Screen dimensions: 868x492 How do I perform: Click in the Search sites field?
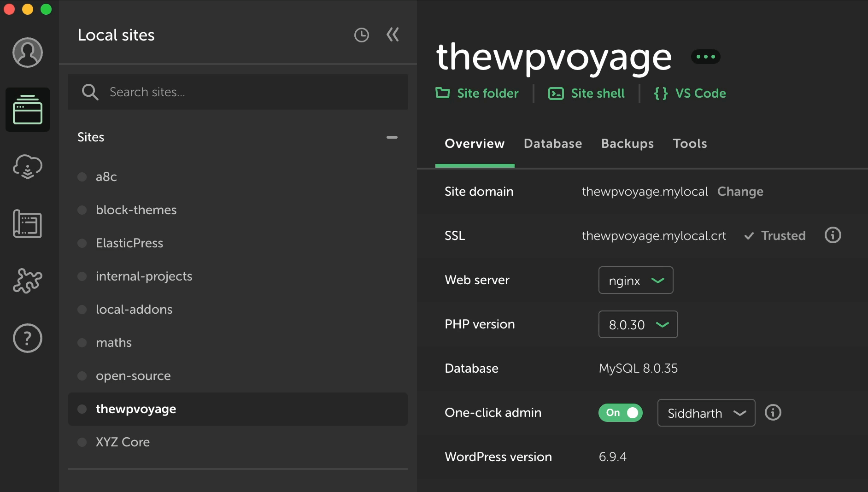click(238, 92)
